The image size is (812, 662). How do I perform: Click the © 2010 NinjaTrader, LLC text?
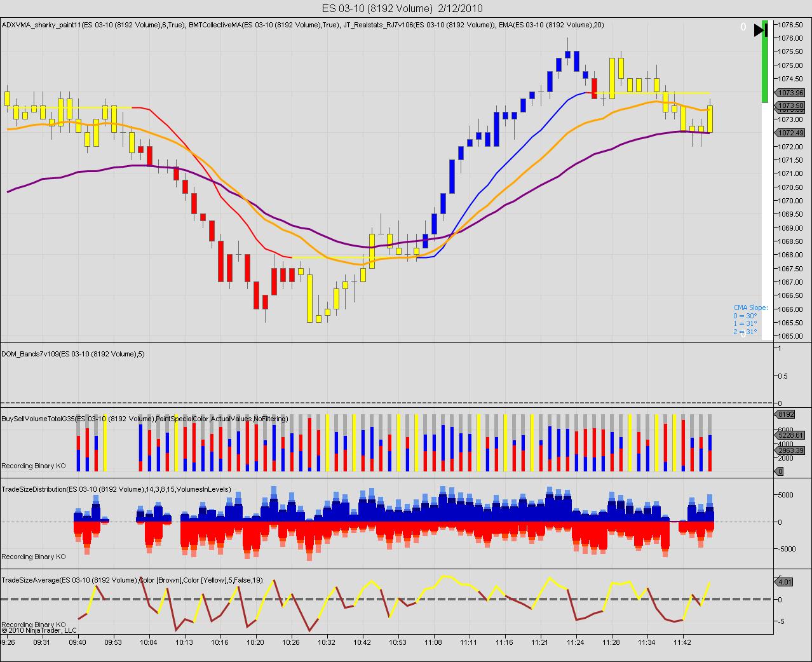39,631
